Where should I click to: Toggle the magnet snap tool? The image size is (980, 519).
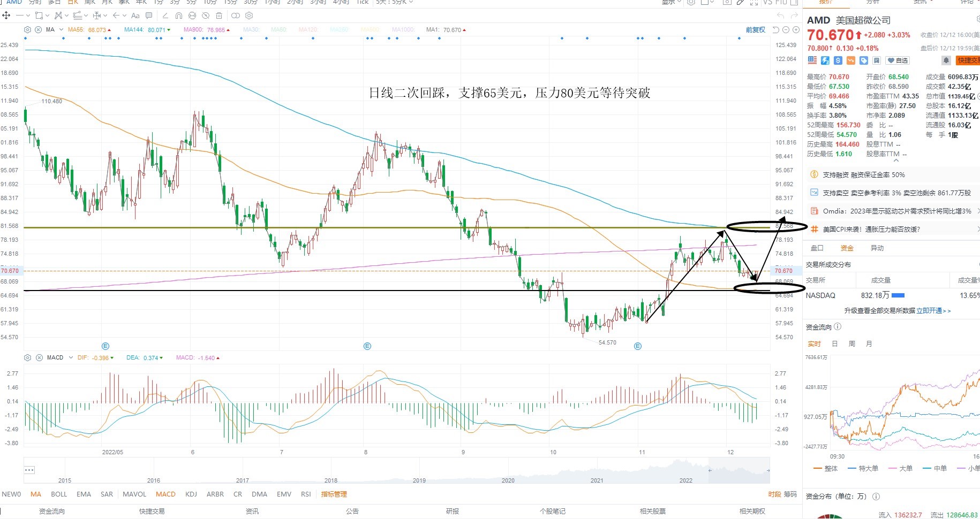click(x=179, y=16)
